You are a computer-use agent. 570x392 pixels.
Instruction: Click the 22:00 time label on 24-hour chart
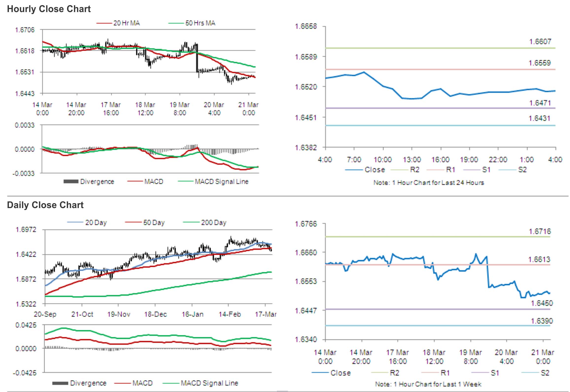(498, 160)
